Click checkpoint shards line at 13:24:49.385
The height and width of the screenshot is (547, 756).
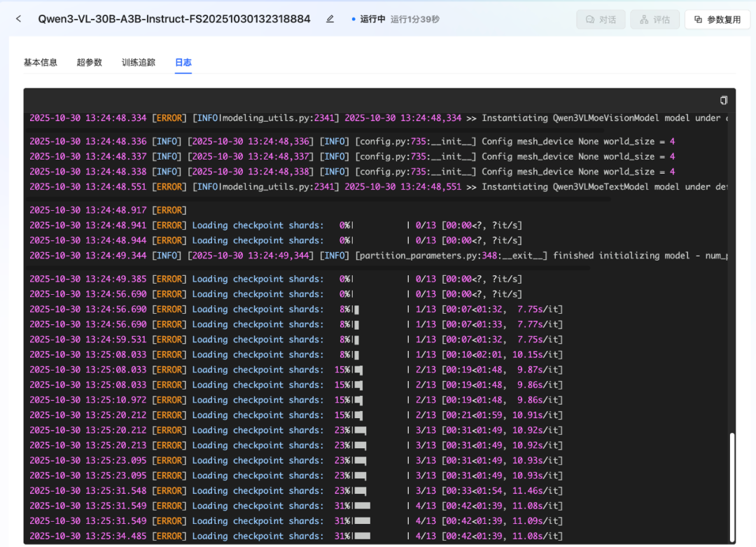276,279
